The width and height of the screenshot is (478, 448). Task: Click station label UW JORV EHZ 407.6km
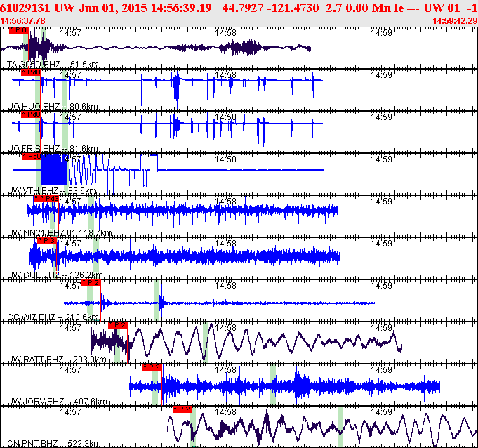pyautogui.click(x=57, y=402)
